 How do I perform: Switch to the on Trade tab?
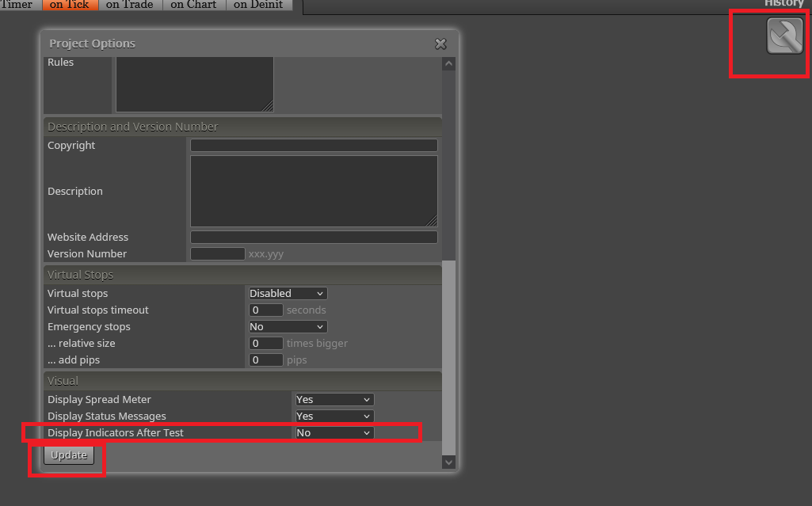pos(130,5)
